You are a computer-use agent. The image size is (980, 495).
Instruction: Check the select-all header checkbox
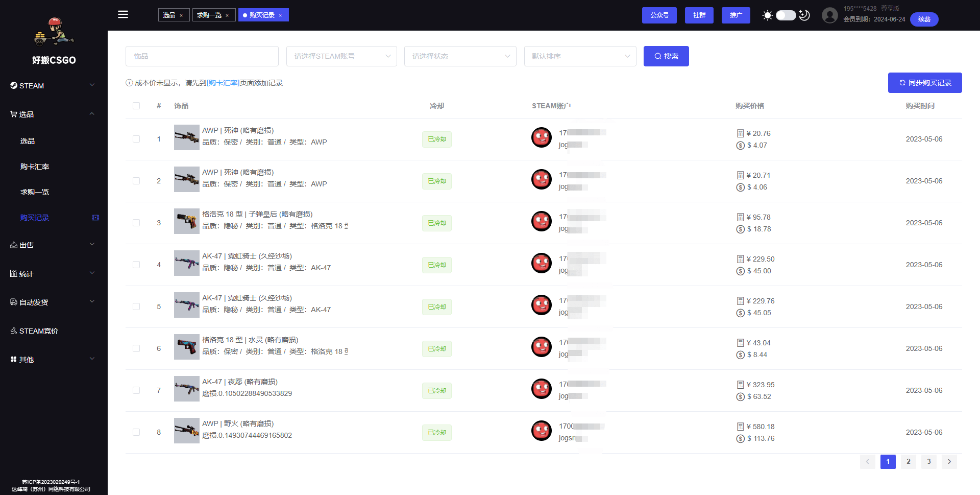(x=136, y=106)
